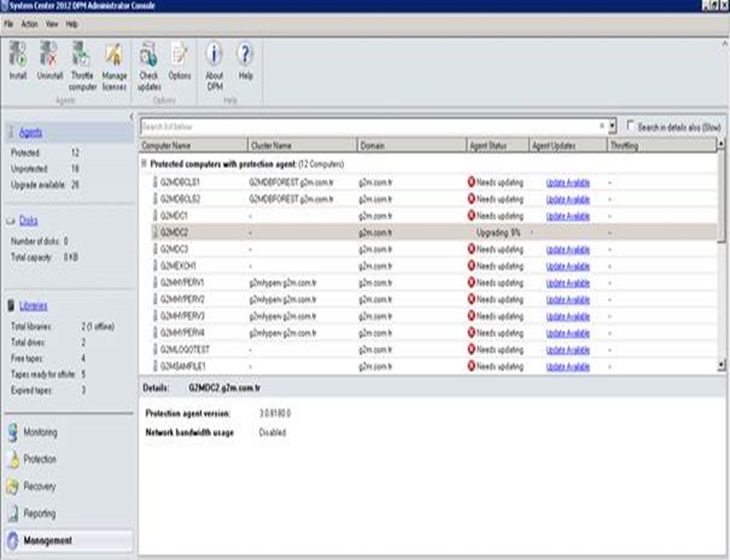
Task: Click the Agents icon in sidebar
Action: point(11,133)
